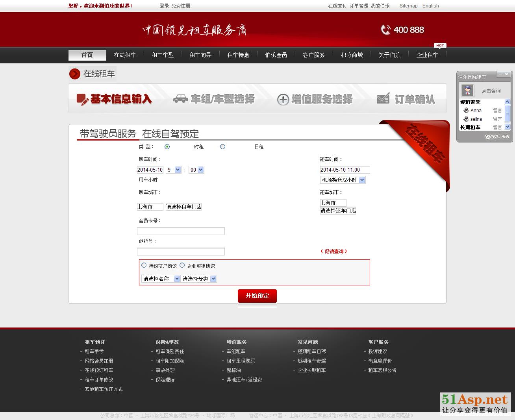This screenshot has height=420, width=515.
Task: Click the plus icon for 增值服务选择 step
Action: pyautogui.click(x=283, y=100)
